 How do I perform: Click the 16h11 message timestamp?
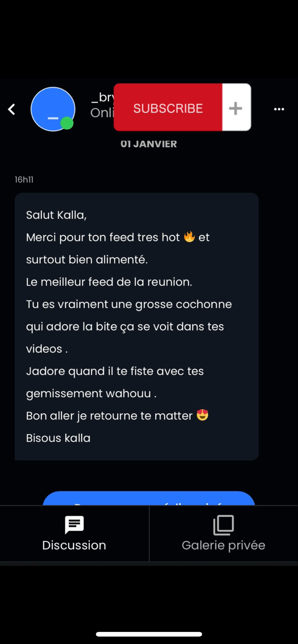point(24,180)
